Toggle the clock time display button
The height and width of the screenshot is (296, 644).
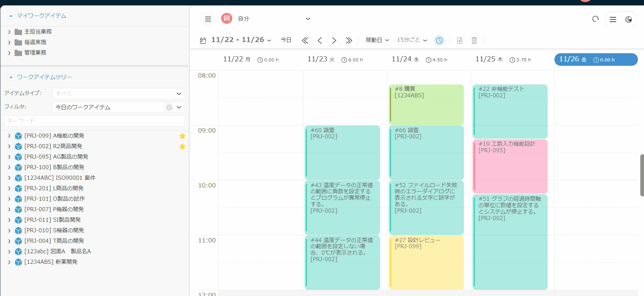tap(439, 40)
